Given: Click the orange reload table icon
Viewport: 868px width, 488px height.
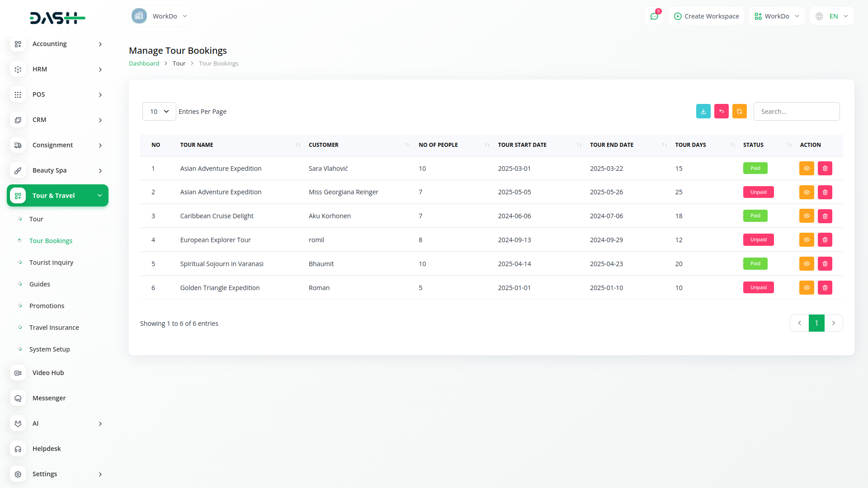Looking at the screenshot, I should (739, 111).
